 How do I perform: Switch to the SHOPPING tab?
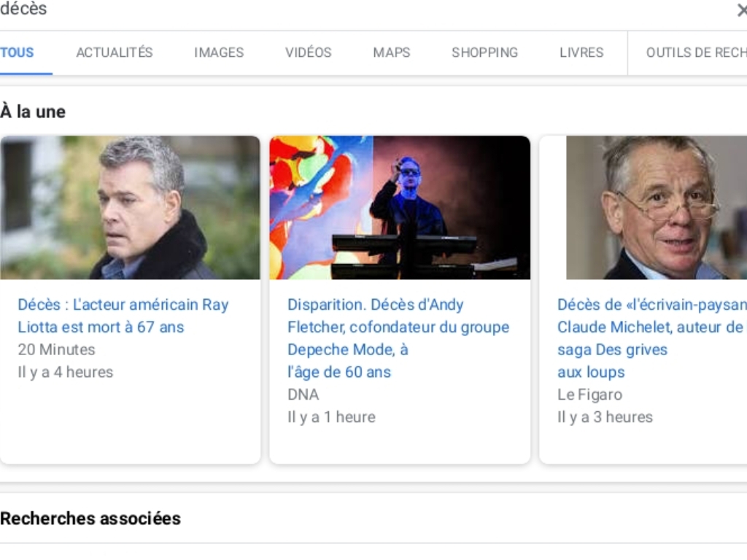point(484,52)
